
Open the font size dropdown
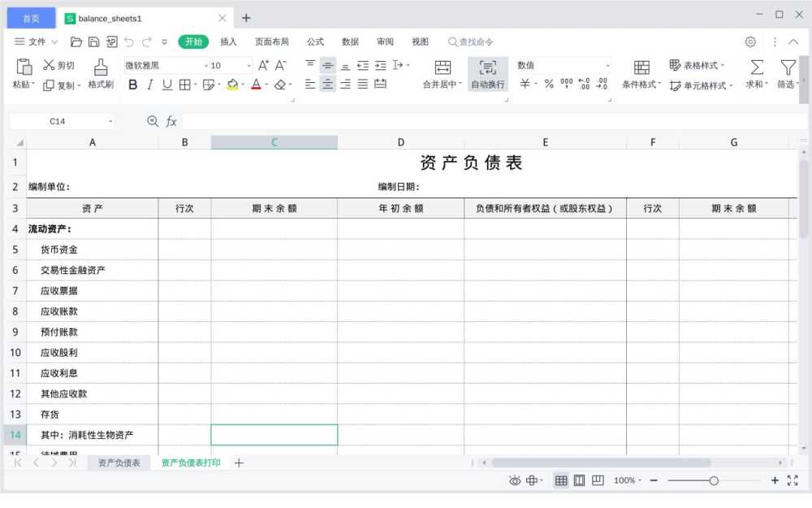(248, 64)
